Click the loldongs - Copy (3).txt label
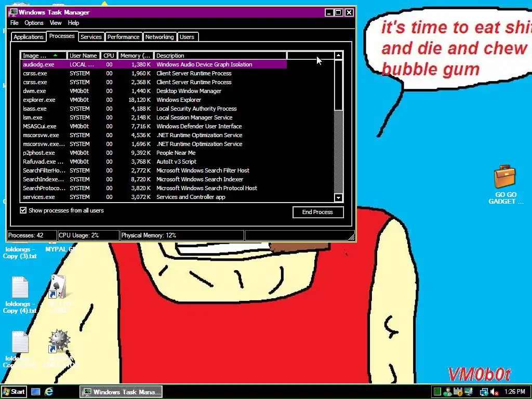This screenshot has width=532, height=399. tap(20, 253)
